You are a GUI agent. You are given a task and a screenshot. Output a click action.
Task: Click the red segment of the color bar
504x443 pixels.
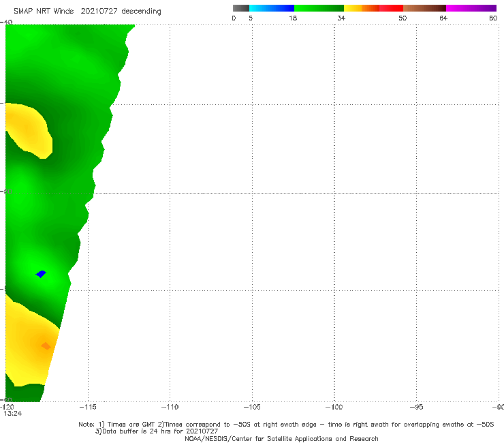pyautogui.click(x=391, y=8)
